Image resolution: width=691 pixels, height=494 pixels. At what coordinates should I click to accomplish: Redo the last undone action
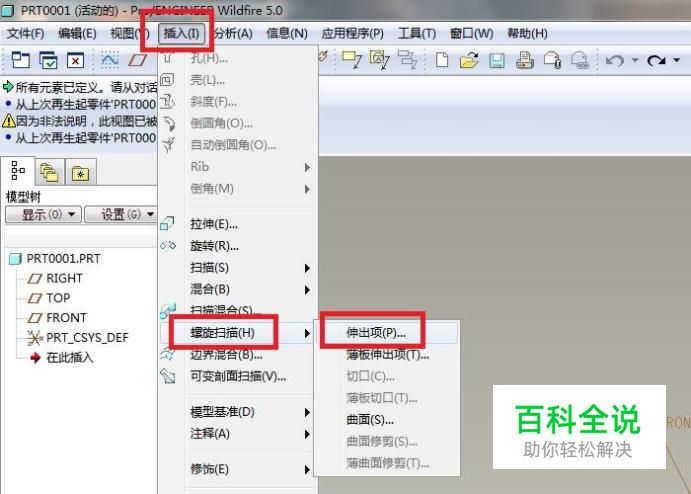pos(656,60)
